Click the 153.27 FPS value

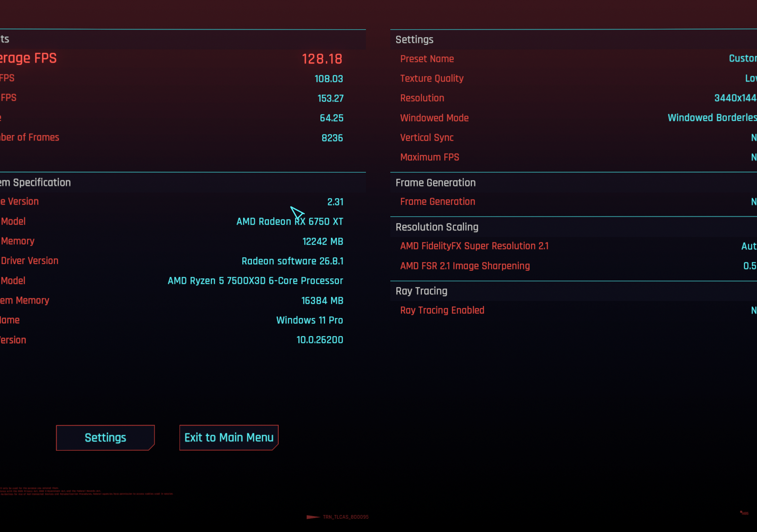coord(330,98)
